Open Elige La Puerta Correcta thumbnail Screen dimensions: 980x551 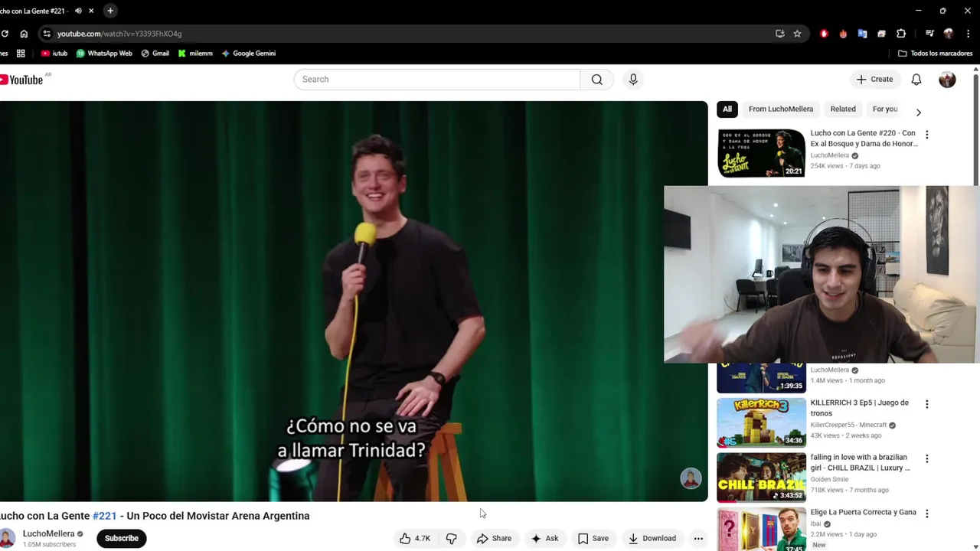point(761,529)
